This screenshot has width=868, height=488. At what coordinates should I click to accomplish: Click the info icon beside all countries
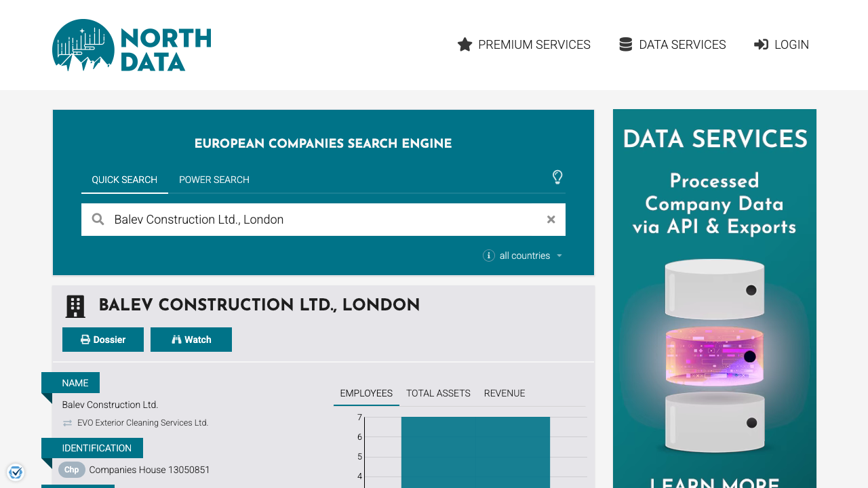(489, 256)
